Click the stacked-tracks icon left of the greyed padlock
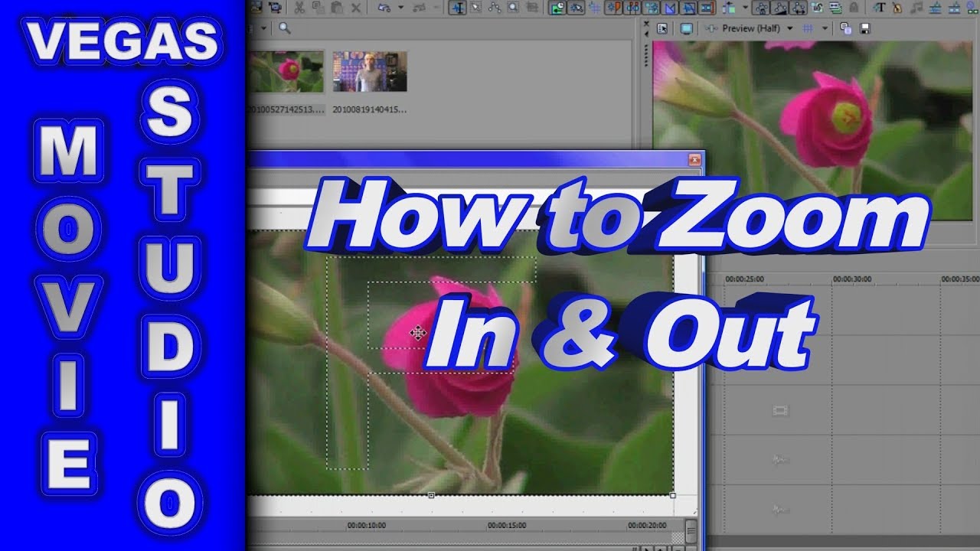The image size is (980, 551). [835, 8]
